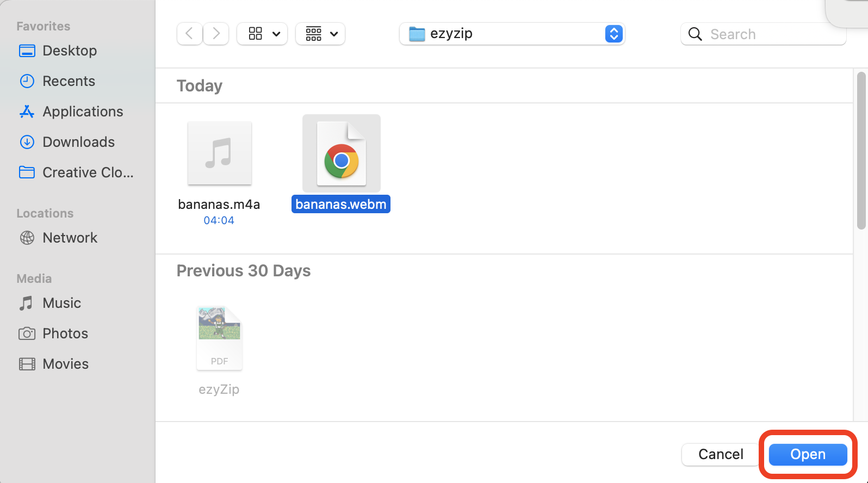Click the bananas.webm file name
Viewport: 868px width, 483px height.
[341, 205]
